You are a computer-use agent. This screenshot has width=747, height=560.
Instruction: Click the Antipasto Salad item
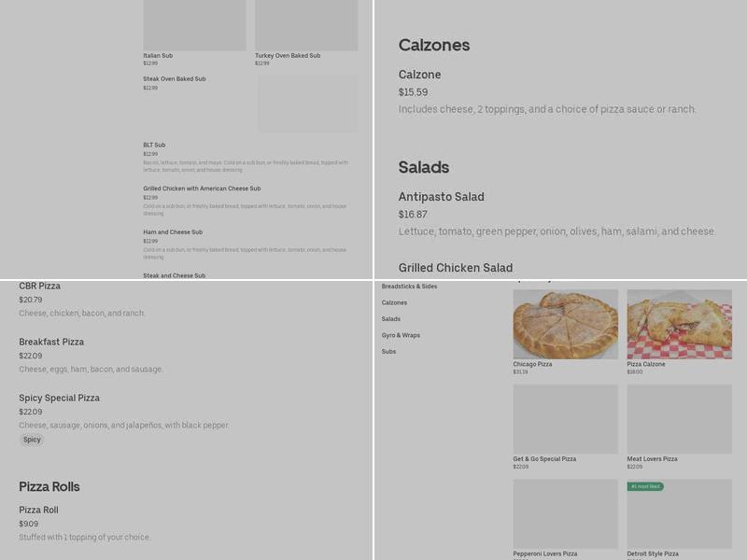pyautogui.click(x=441, y=197)
